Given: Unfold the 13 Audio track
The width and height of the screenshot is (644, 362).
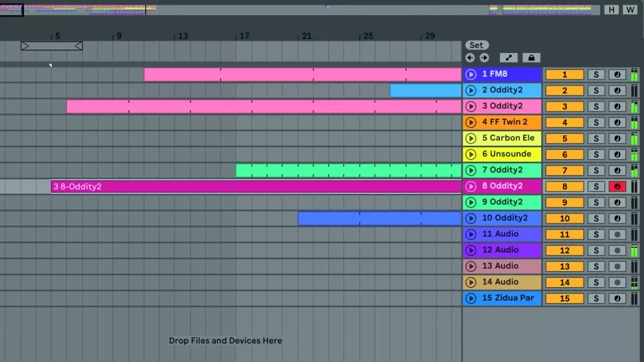Looking at the screenshot, I should tap(471, 266).
